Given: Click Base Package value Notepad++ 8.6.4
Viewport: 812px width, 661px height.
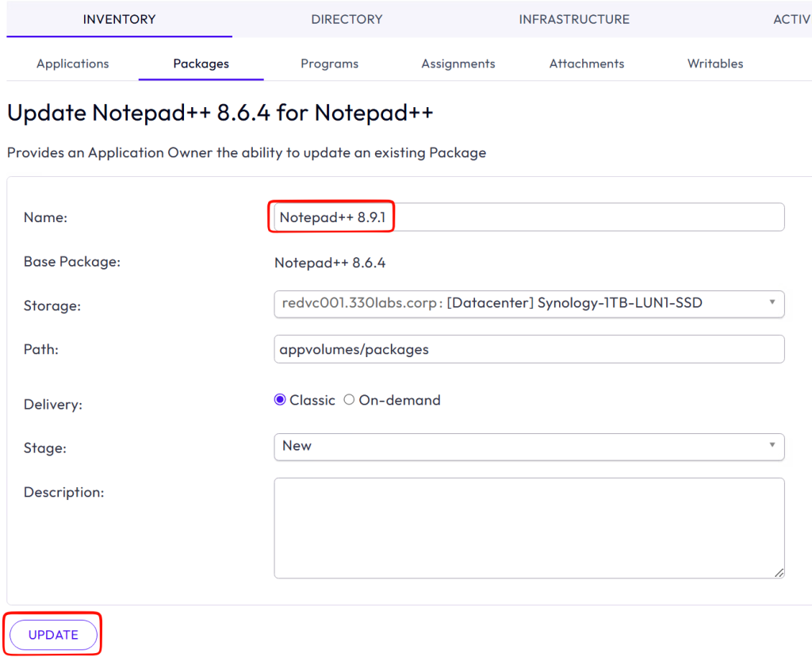Looking at the screenshot, I should point(330,263).
